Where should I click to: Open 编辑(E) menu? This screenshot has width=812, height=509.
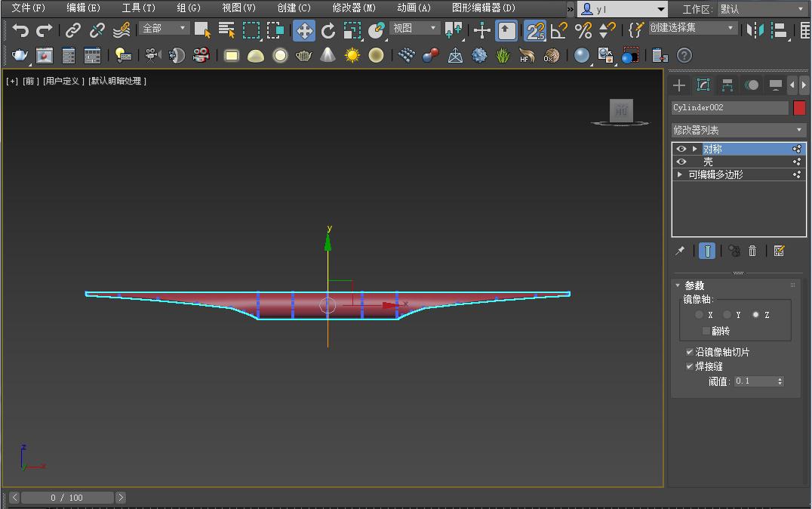[x=83, y=8]
